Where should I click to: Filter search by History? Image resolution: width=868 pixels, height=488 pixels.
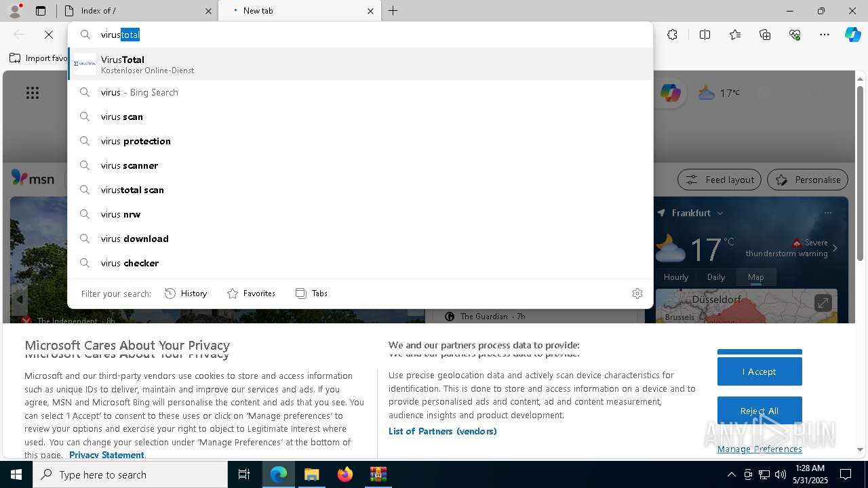pos(186,293)
